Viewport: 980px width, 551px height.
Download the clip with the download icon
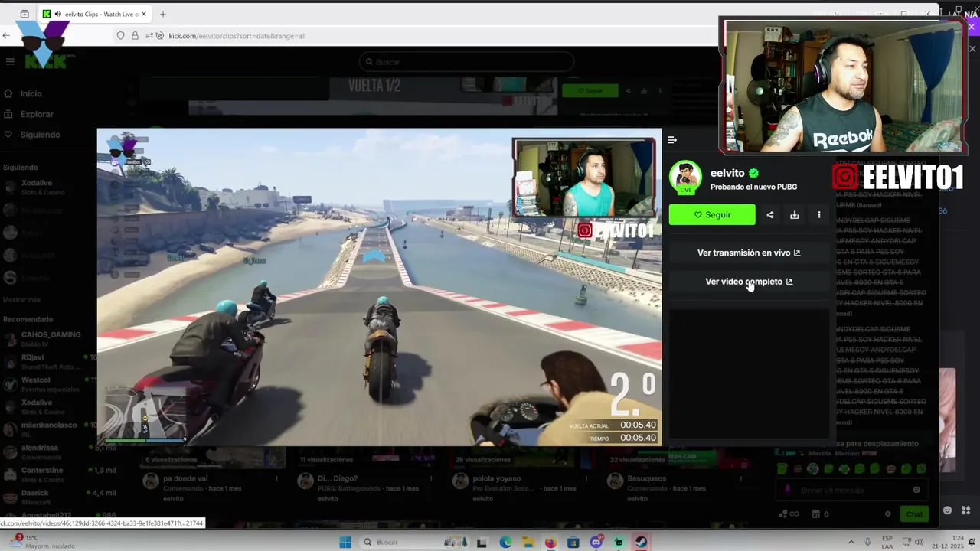(795, 215)
